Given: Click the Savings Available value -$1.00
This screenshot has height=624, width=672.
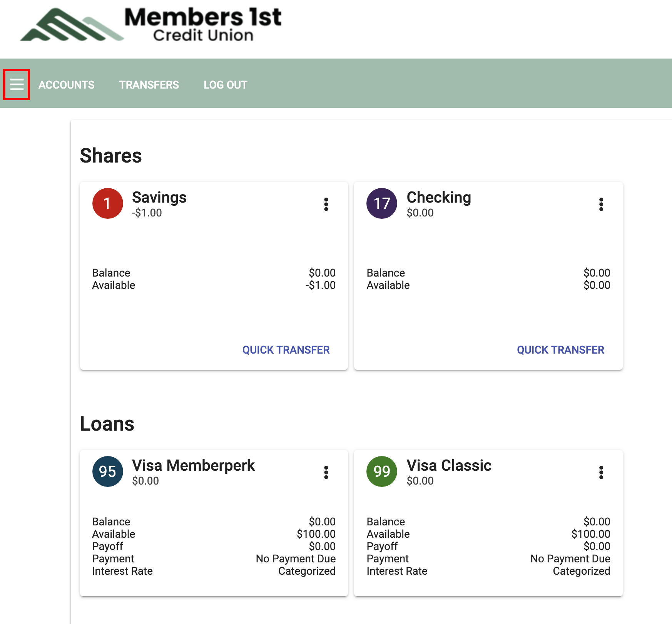Looking at the screenshot, I should click(321, 285).
